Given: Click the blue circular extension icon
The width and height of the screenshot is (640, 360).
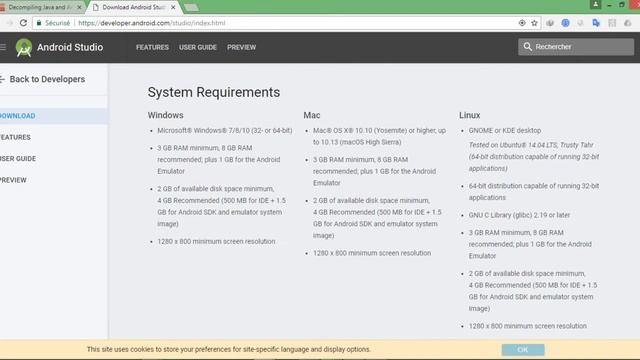Looking at the screenshot, I should click(565, 23).
